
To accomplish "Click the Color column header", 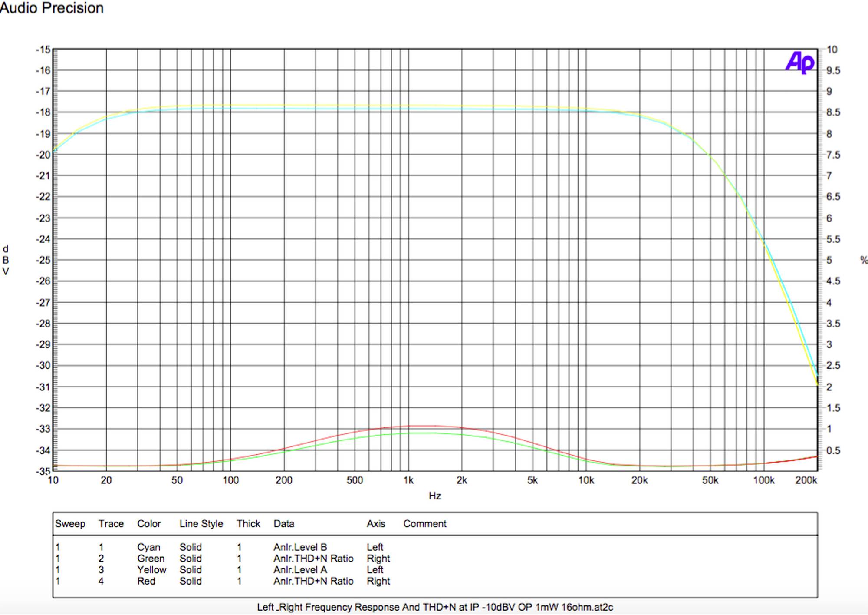I will coord(149,524).
